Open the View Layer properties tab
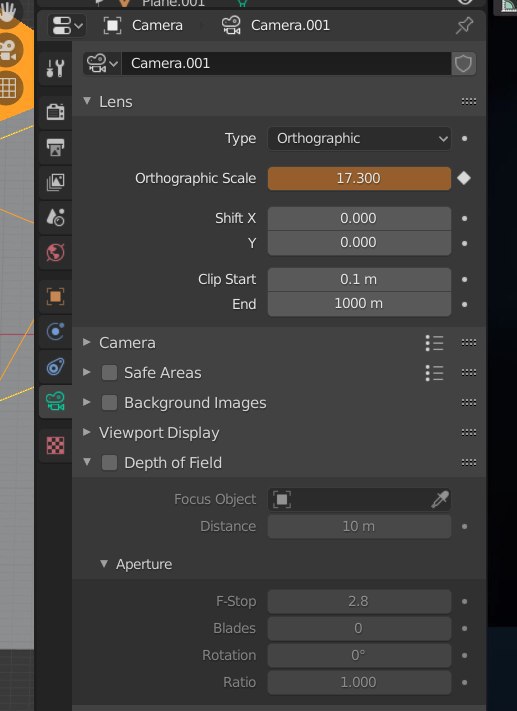The image size is (517, 711). [x=55, y=182]
